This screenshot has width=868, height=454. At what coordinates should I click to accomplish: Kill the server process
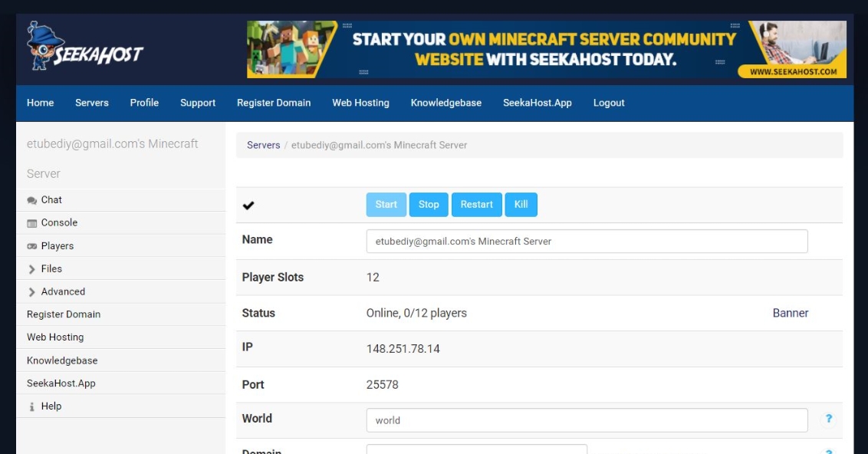pos(521,204)
